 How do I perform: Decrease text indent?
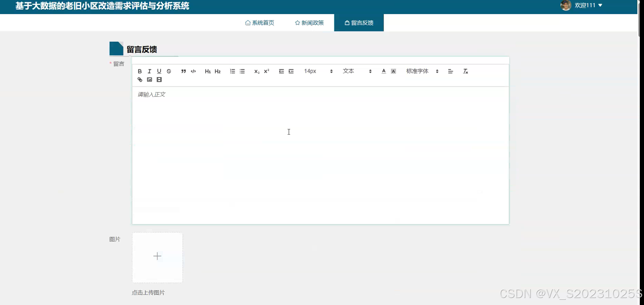(281, 71)
